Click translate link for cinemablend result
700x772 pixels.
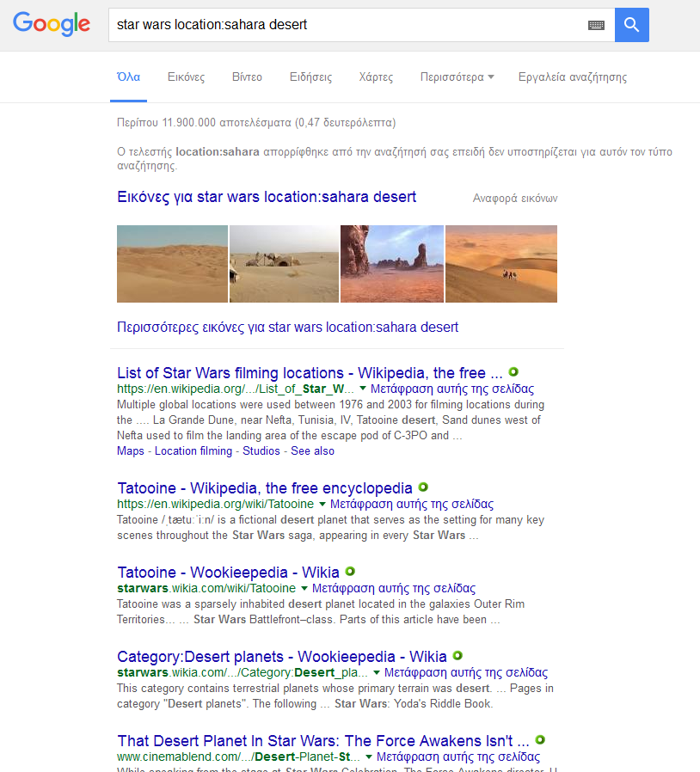coord(458,757)
